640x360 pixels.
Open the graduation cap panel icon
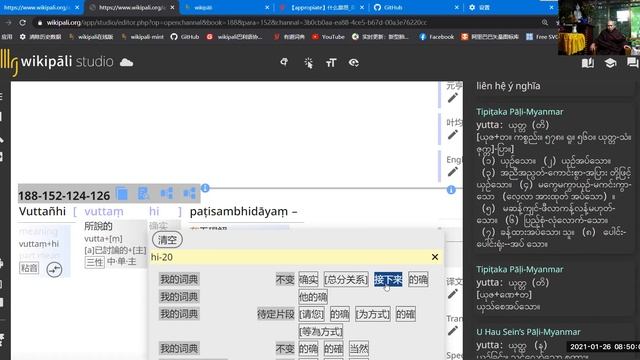tap(610, 63)
